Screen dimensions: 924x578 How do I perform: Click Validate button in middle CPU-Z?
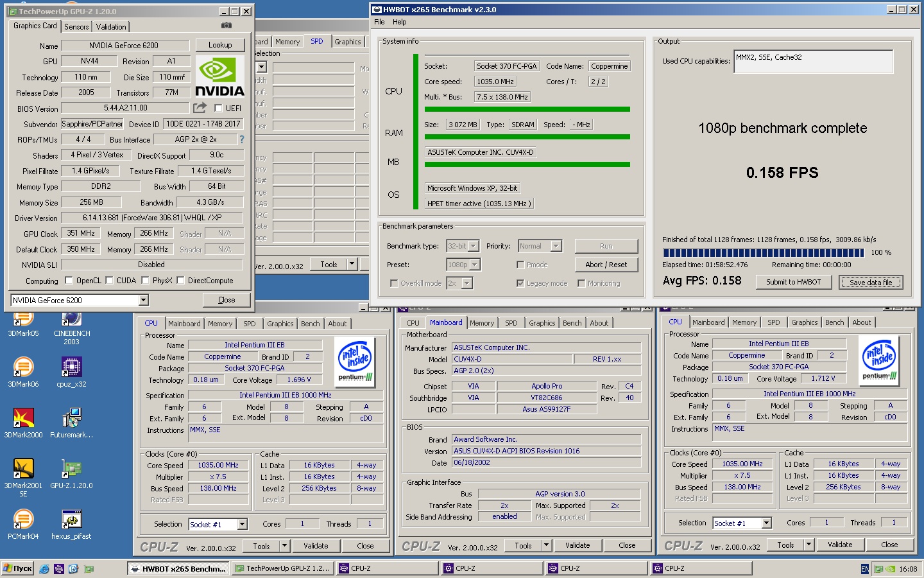(577, 546)
